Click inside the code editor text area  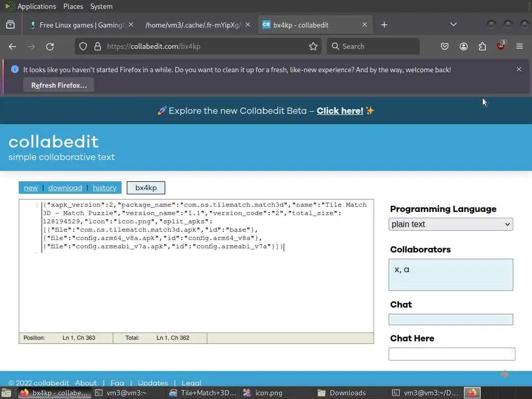point(196,265)
